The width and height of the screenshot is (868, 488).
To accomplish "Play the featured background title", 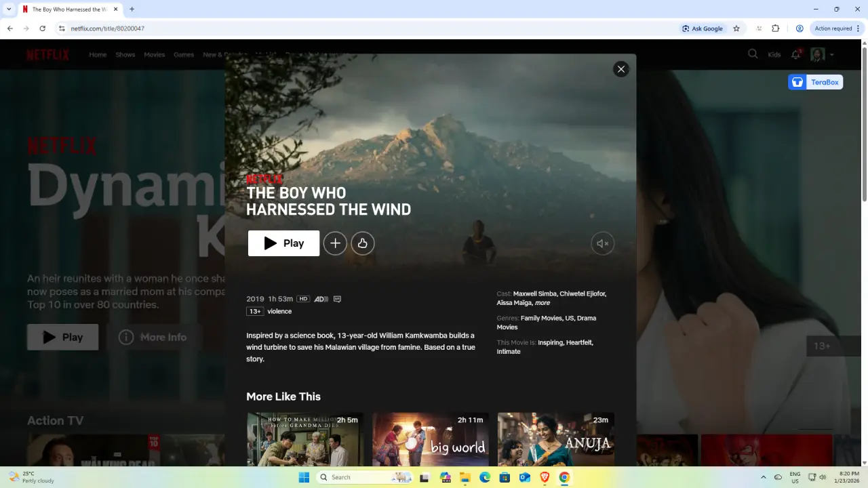I will click(62, 337).
